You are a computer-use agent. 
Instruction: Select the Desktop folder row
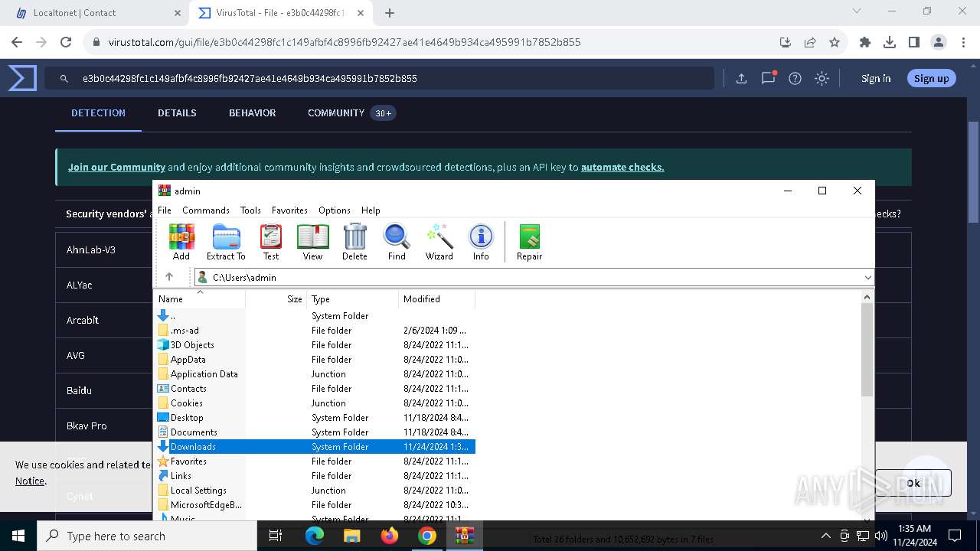tap(315, 418)
